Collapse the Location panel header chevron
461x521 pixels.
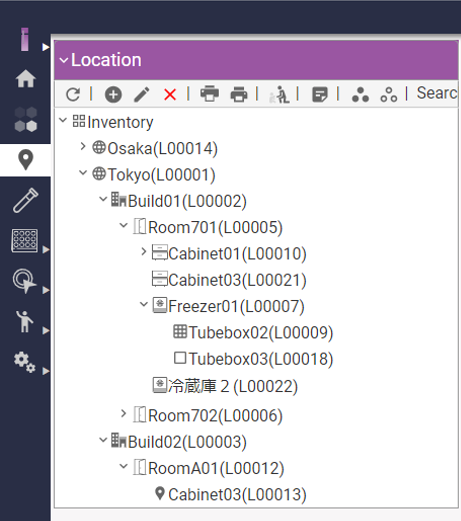pyautogui.click(x=64, y=60)
